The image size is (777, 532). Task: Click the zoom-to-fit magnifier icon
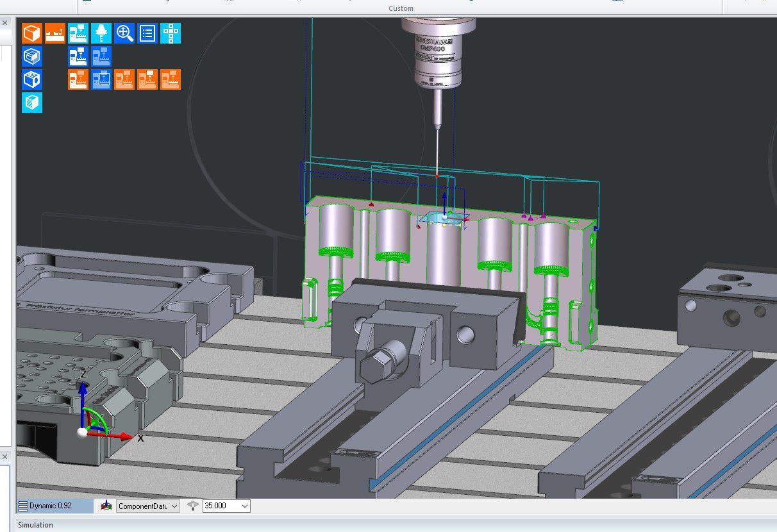[124, 33]
